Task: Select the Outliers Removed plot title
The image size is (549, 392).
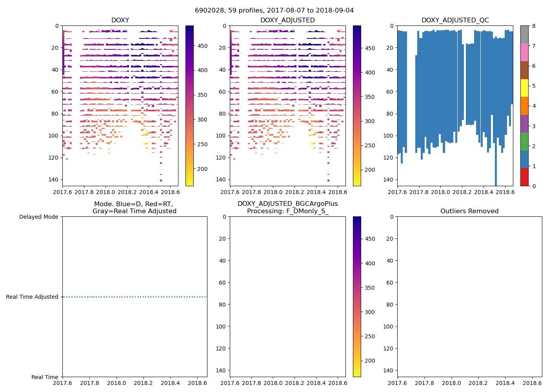Action: [x=469, y=211]
